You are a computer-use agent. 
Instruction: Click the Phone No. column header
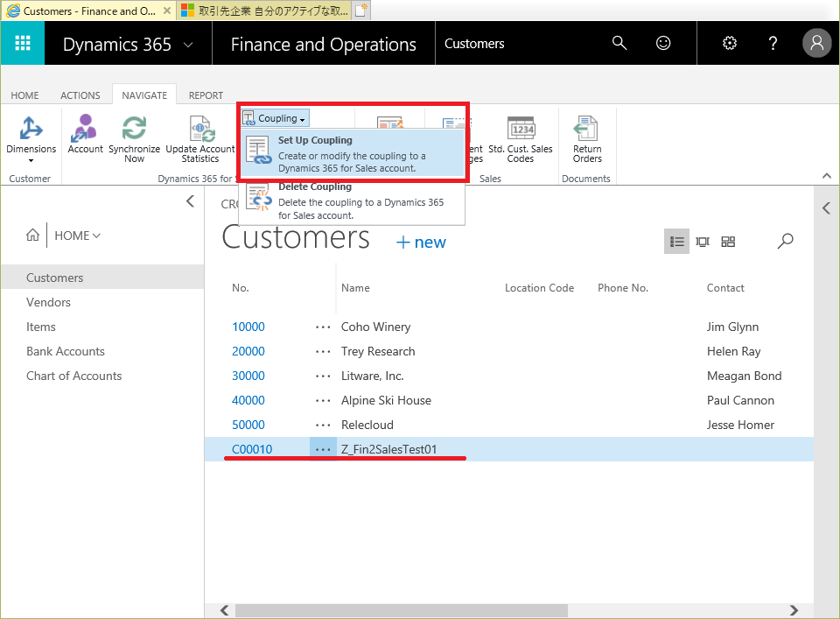pyautogui.click(x=622, y=288)
